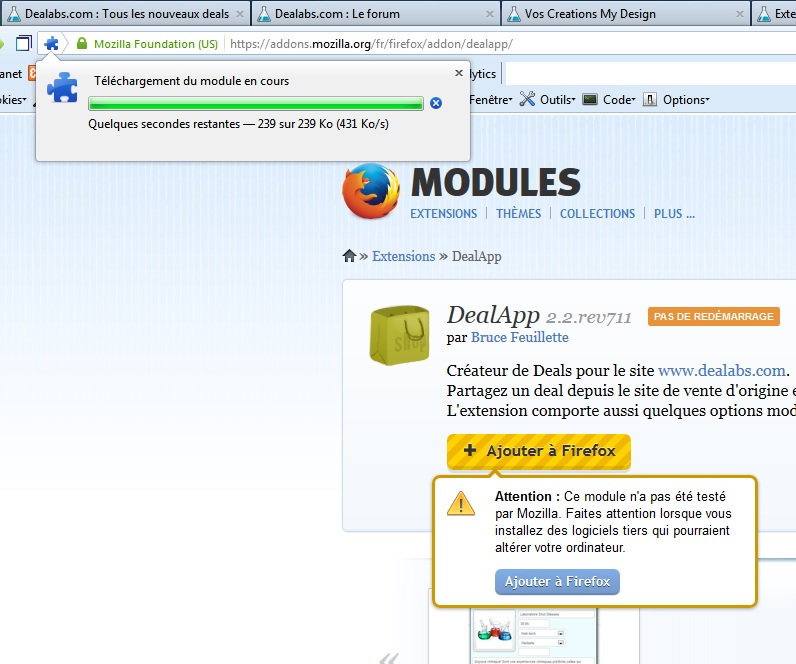
Task: Click the home icon in breadcrumb
Action: tap(349, 256)
